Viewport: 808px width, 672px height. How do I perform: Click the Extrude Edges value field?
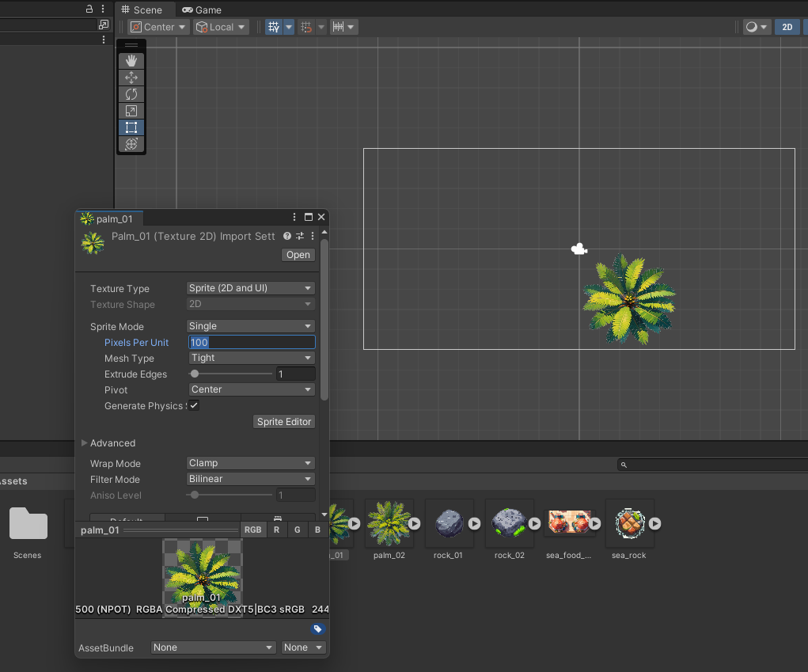(295, 374)
